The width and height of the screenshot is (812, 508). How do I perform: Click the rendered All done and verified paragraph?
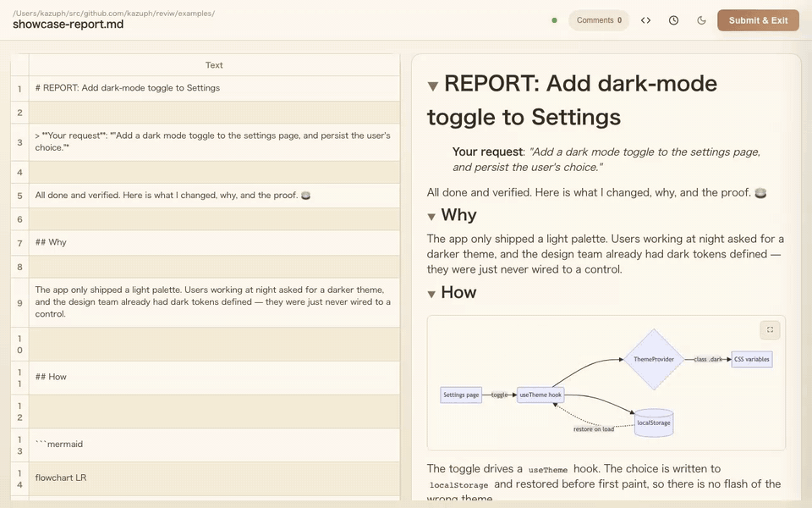(596, 192)
